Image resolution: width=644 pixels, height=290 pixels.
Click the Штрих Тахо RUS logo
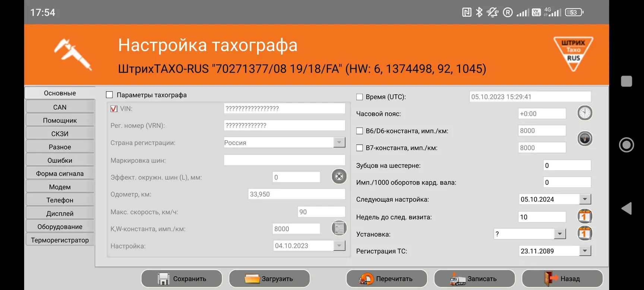[573, 54]
